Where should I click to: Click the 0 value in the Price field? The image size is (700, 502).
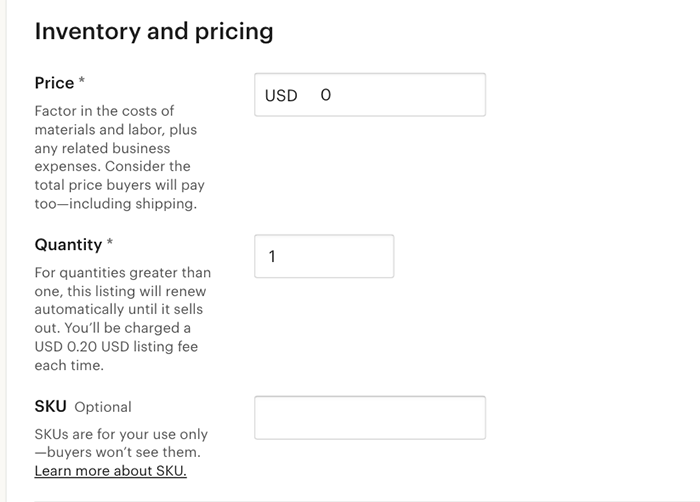click(325, 96)
